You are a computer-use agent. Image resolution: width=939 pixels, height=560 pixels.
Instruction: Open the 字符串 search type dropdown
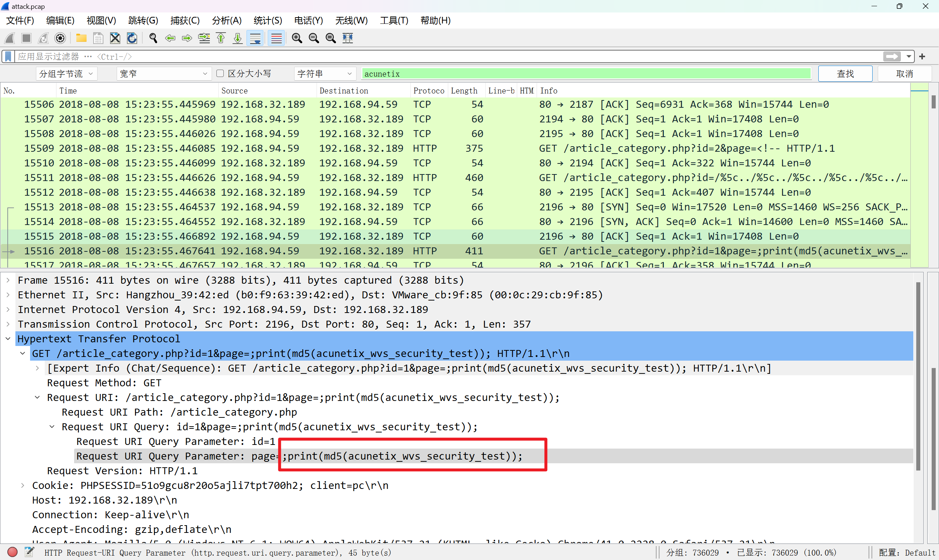coord(325,74)
